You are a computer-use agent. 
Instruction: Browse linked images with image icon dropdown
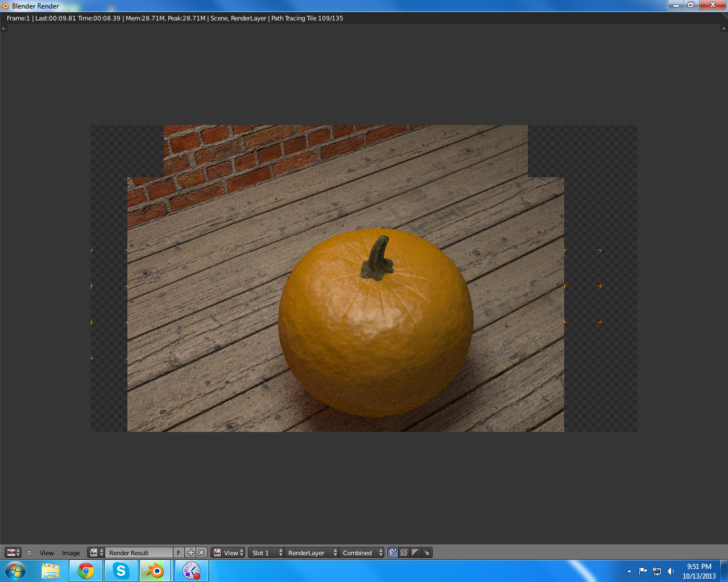(96, 552)
